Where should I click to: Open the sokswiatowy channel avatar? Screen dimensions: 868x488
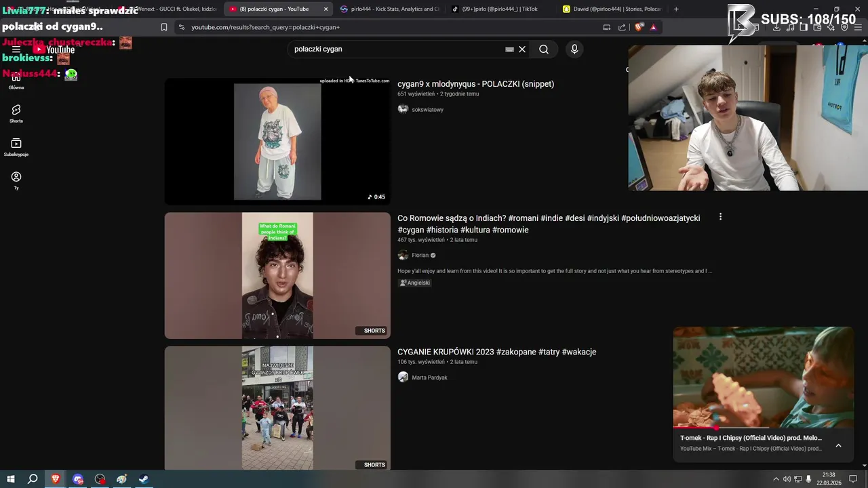[x=403, y=109]
